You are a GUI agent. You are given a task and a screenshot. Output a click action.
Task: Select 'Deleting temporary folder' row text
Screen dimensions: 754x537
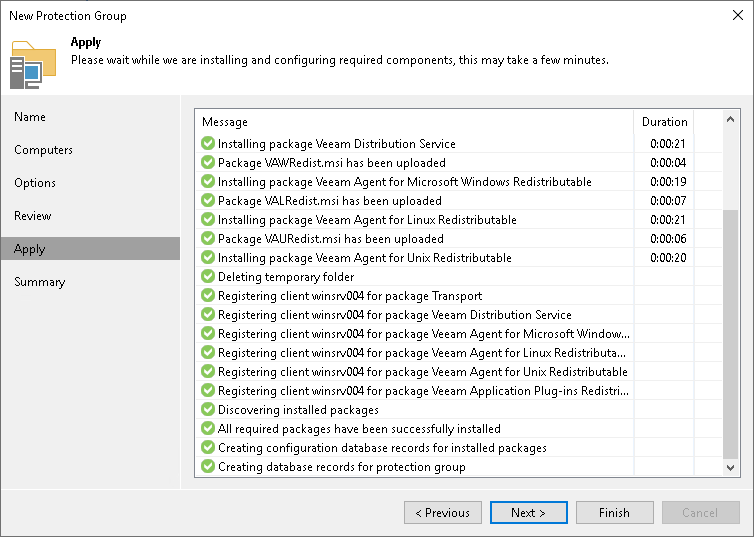[286, 277]
